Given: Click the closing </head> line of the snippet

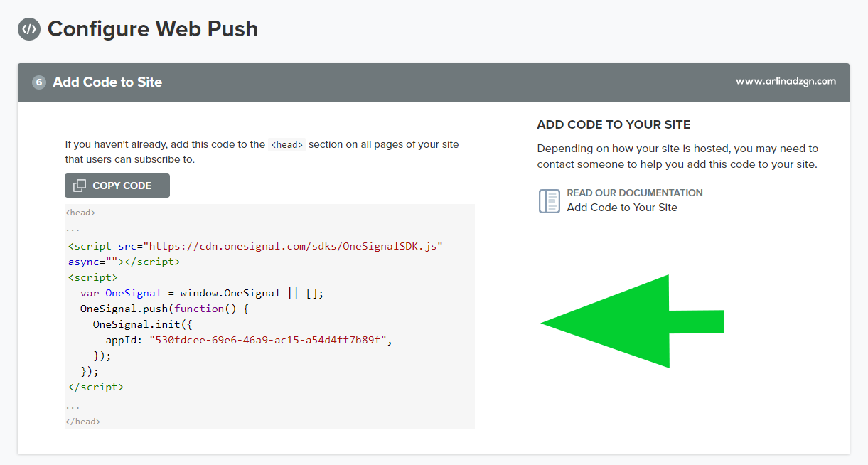Looking at the screenshot, I should point(83,422).
